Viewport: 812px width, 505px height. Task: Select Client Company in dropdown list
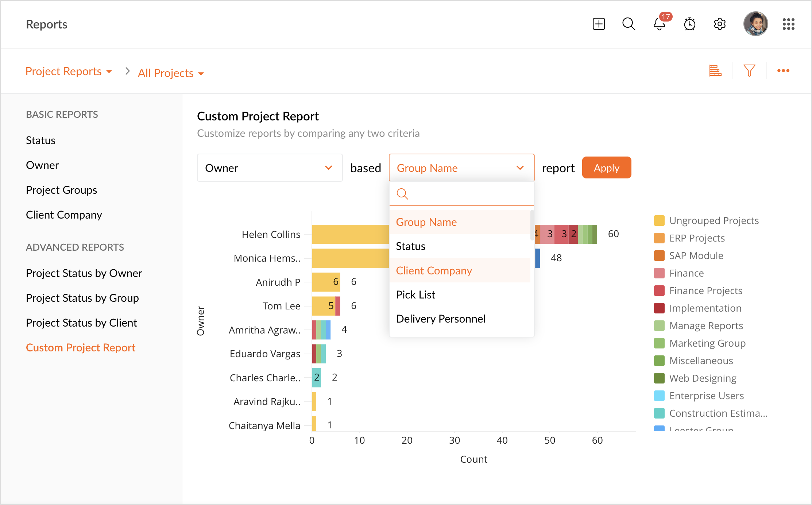point(434,270)
